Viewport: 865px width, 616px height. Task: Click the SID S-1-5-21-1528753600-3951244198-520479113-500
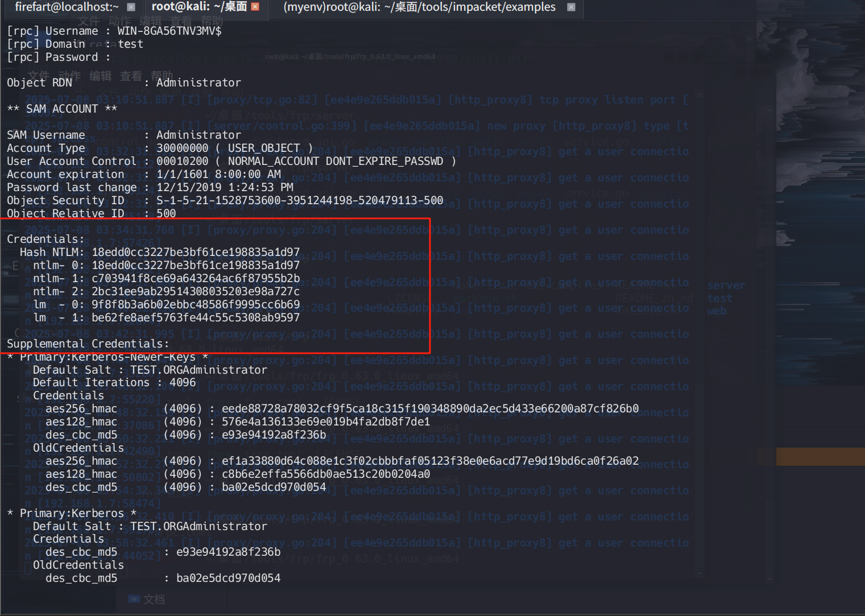pyautogui.click(x=300, y=200)
